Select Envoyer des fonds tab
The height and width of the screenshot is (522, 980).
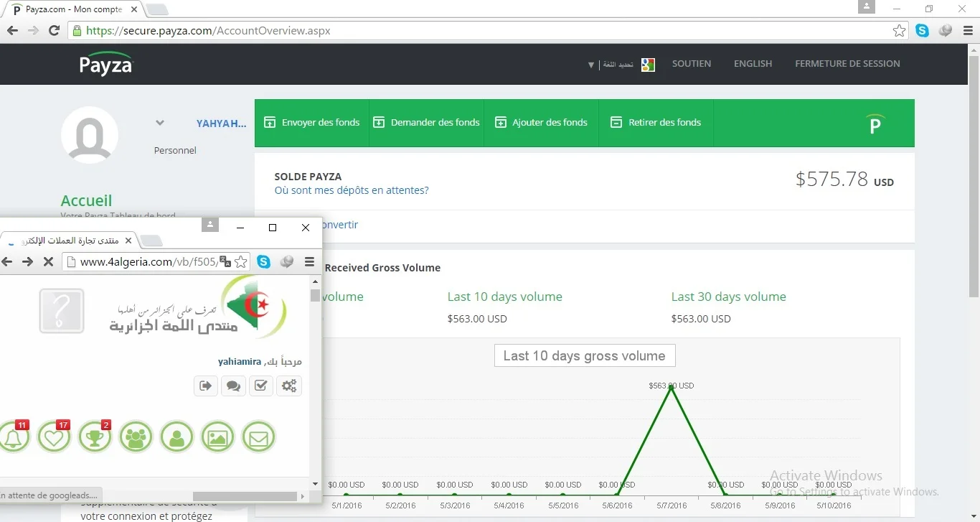coord(312,123)
